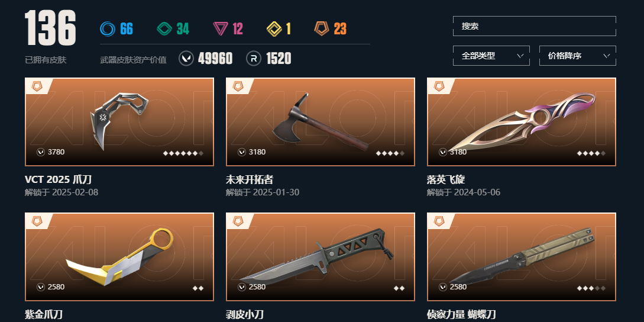Click the chevron arrow on 价格降序 dropdown
The height and width of the screenshot is (322, 644).
pyautogui.click(x=606, y=56)
